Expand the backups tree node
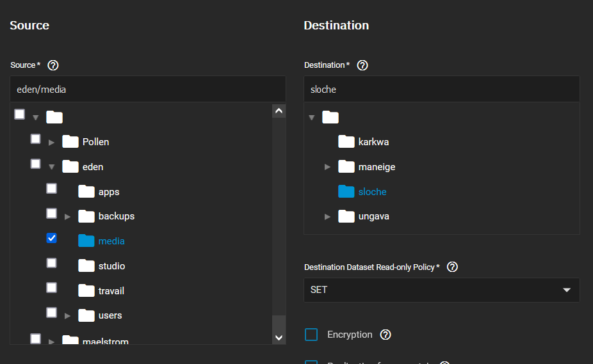Viewport: 593px width, 364px height. pos(67,217)
